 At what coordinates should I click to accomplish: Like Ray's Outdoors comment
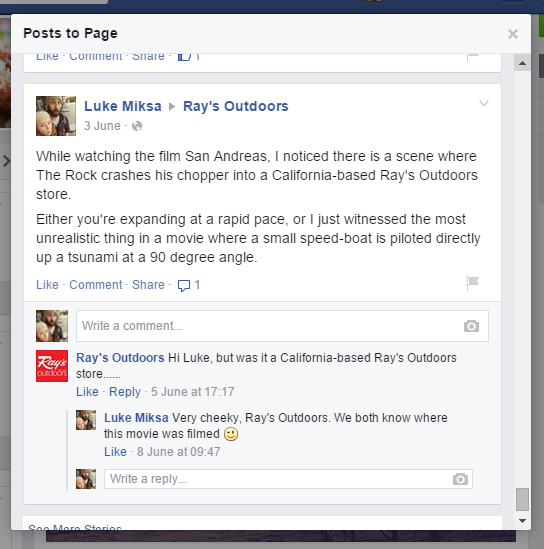tap(87, 391)
